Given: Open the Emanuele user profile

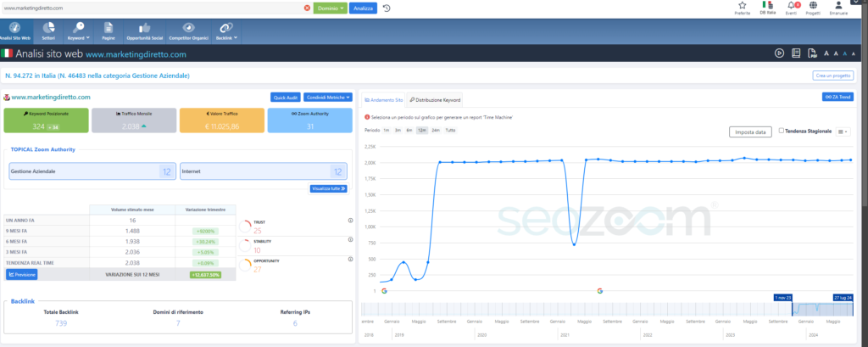Looking at the screenshot, I should click(x=838, y=8).
